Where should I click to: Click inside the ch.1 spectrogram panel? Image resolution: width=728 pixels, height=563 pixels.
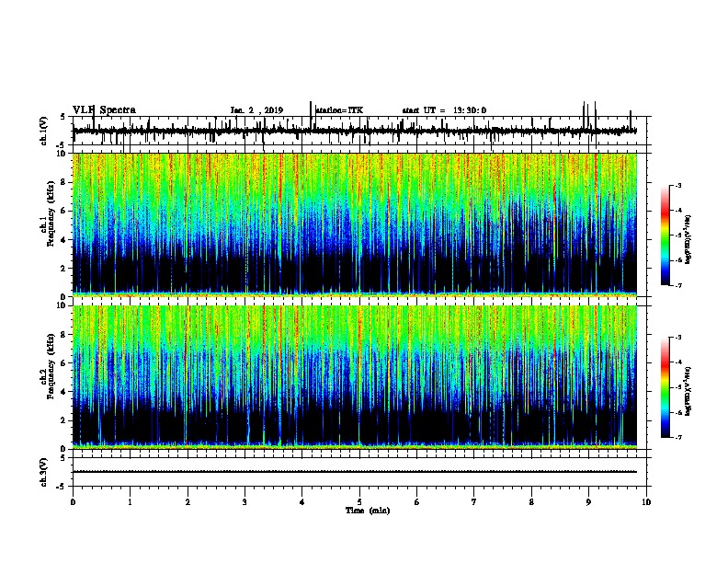tap(355, 224)
